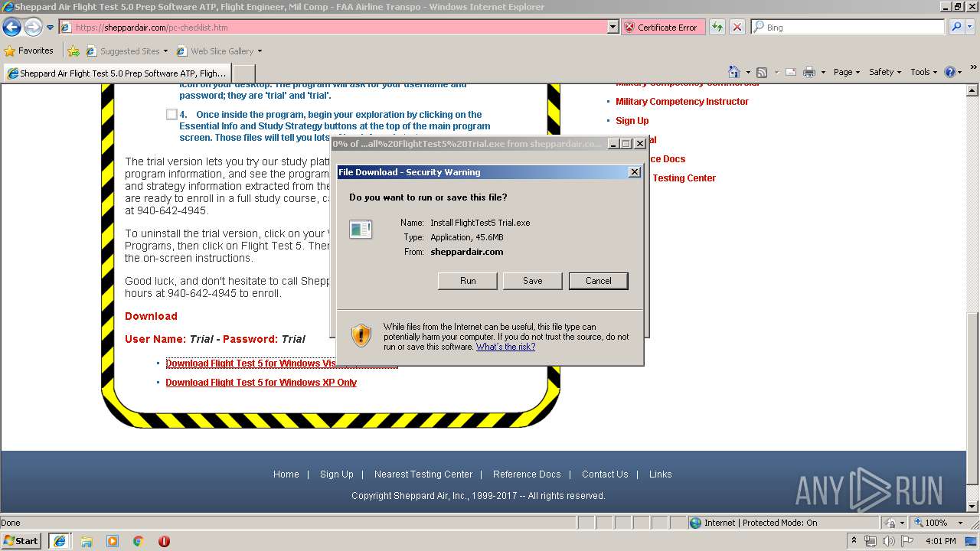This screenshot has height=551, width=980.
Task: Open Reference Docs footer link
Action: [527, 474]
